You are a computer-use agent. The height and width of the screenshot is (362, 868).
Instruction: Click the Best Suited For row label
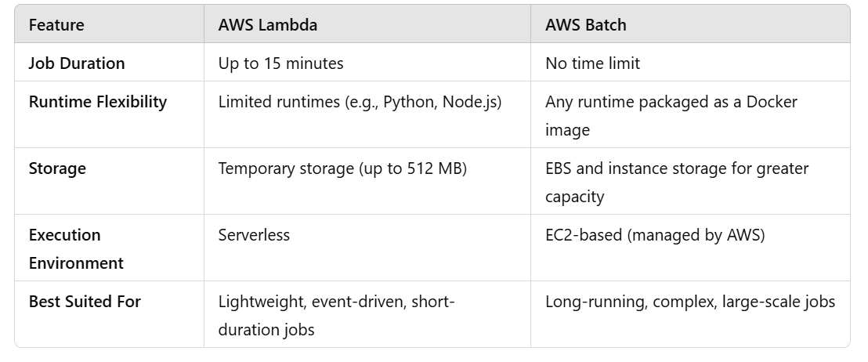[85, 302]
